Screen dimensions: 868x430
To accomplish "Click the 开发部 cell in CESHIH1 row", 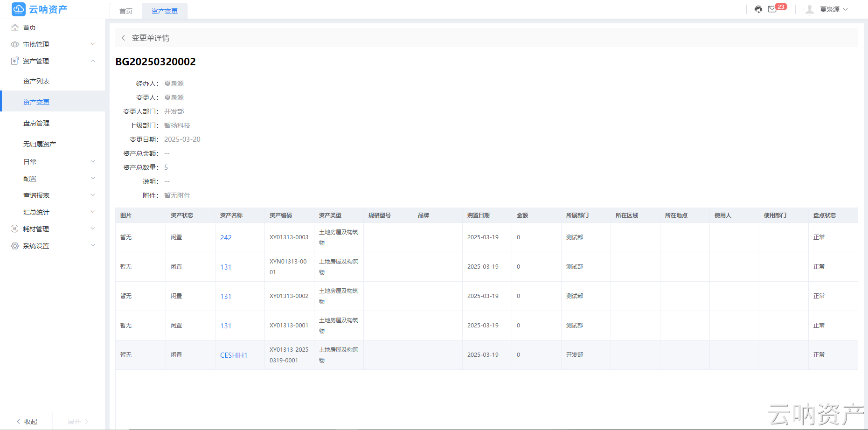I will click(575, 355).
